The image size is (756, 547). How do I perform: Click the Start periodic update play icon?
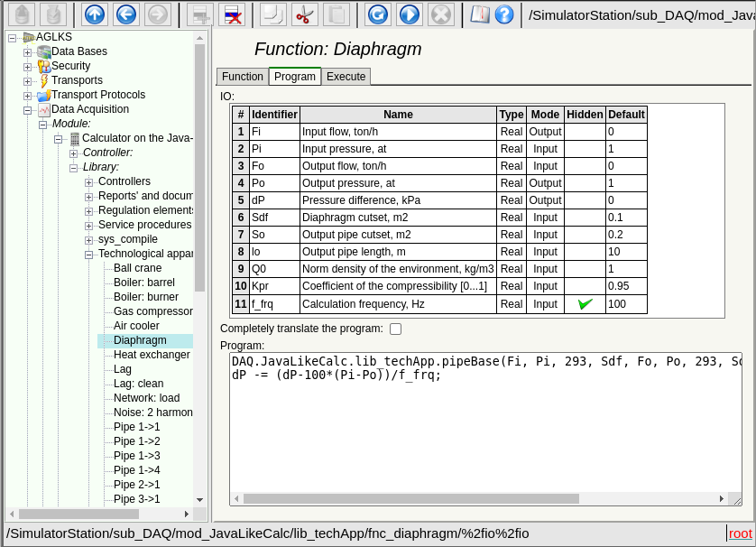pos(410,14)
